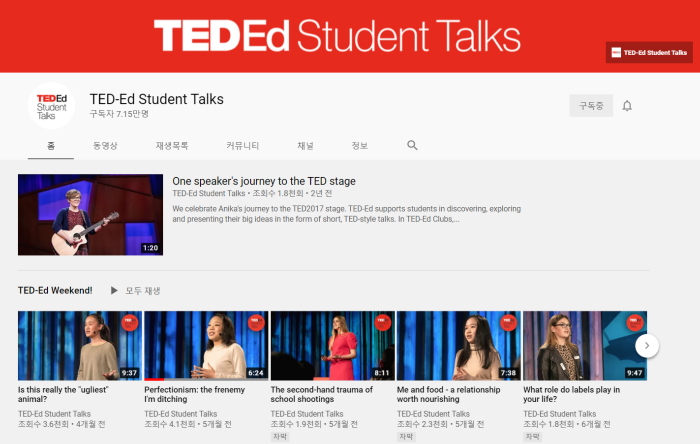700x444 pixels.
Task: Click the 모두 재생 play all text
Action: (x=142, y=290)
